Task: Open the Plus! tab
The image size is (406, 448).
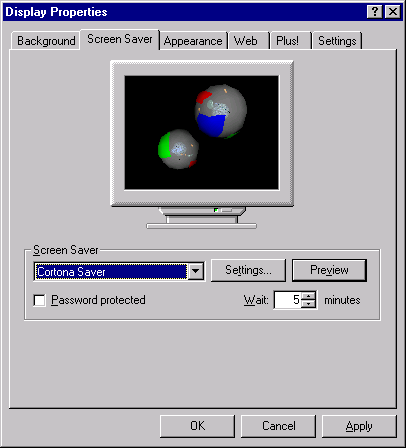Action: coord(287,41)
